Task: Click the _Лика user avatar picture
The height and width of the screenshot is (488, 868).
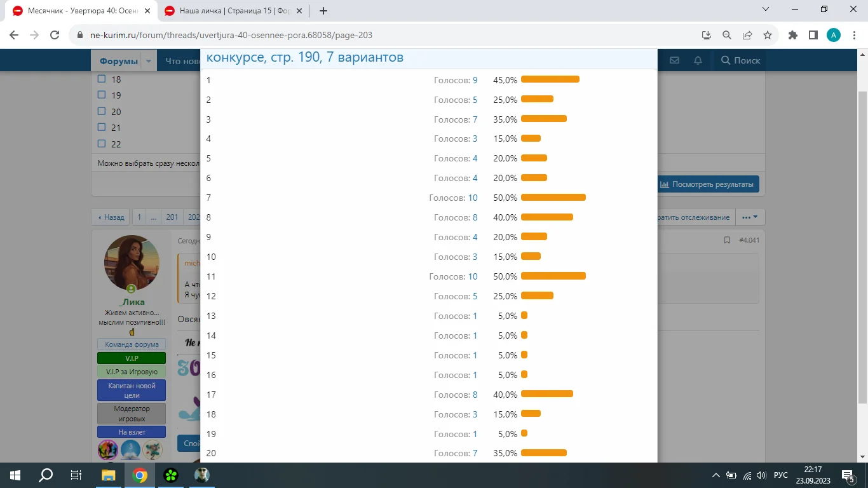Action: point(132,264)
